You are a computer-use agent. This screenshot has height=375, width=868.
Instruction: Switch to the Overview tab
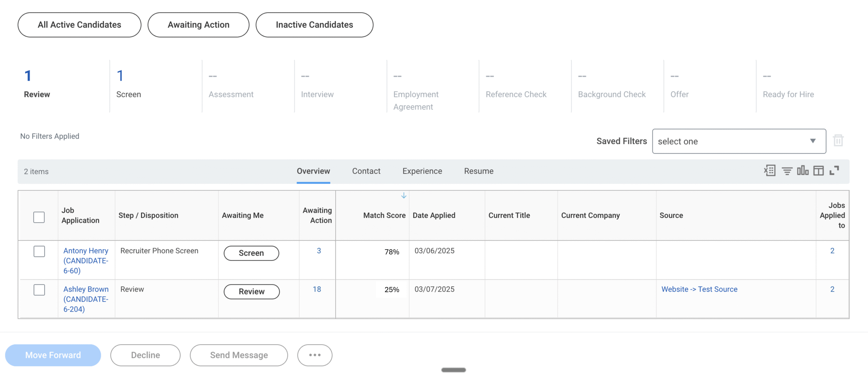click(313, 171)
